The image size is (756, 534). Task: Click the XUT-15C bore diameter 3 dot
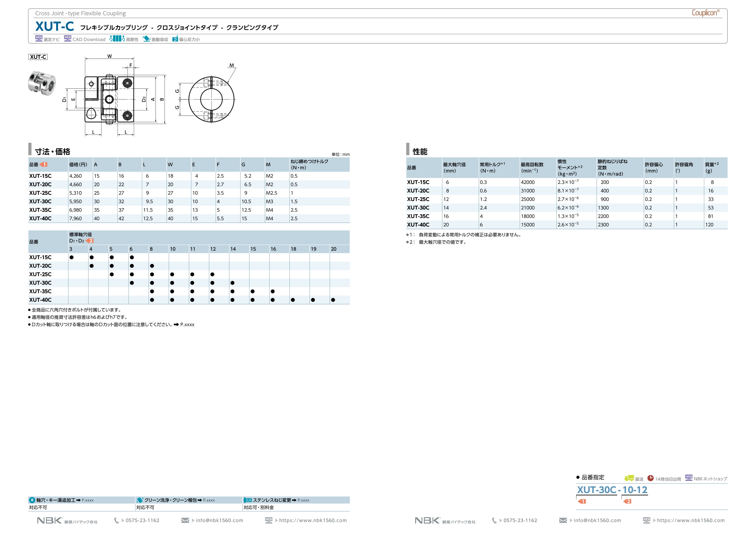(71, 257)
